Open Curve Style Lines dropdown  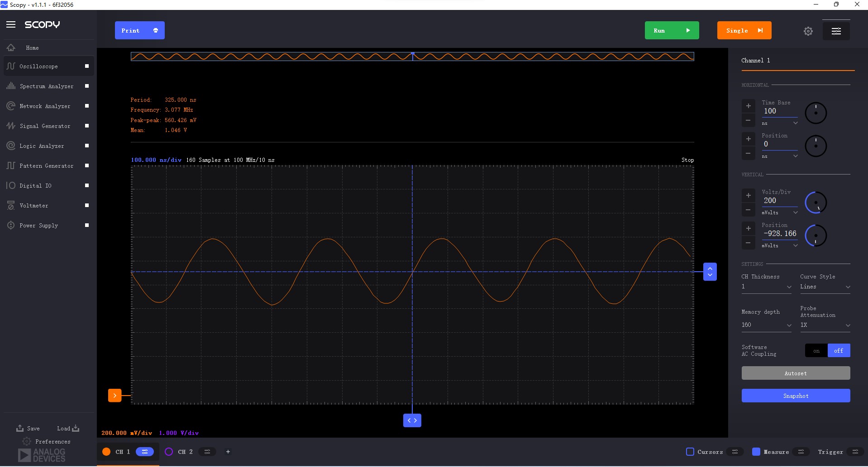tap(825, 287)
